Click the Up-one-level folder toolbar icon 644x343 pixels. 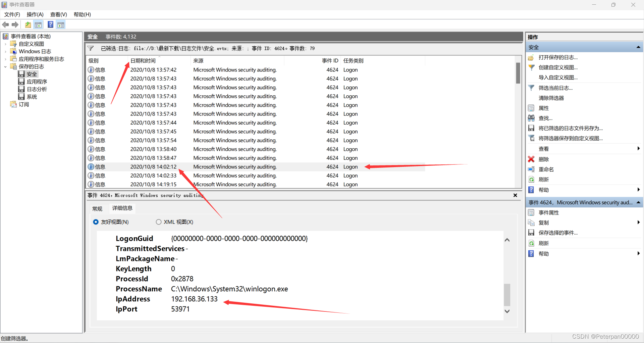point(28,24)
